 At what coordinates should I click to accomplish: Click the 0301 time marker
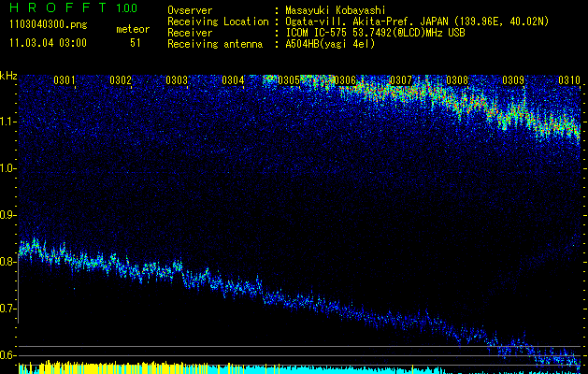[65, 80]
